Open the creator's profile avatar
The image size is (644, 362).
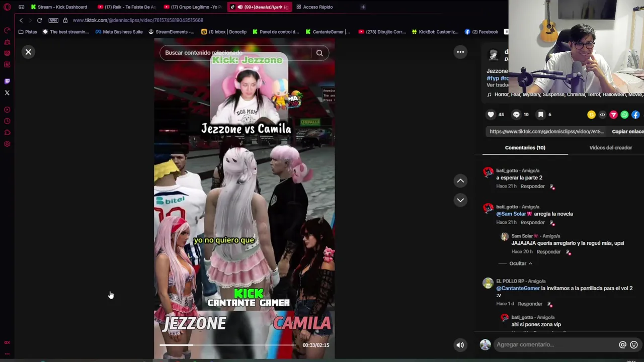click(x=494, y=54)
